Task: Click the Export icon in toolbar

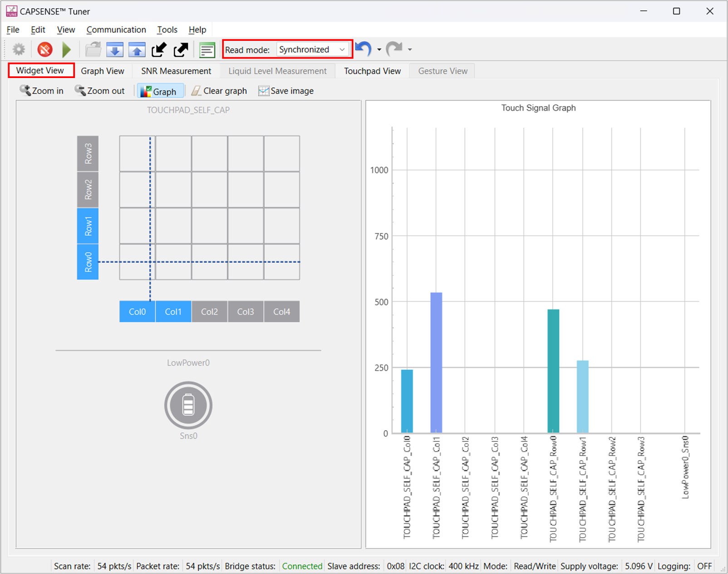Action: [181, 49]
